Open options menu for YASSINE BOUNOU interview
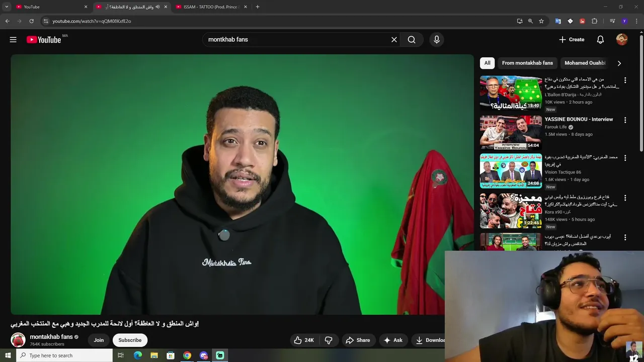The image size is (644, 362). pos(625,120)
